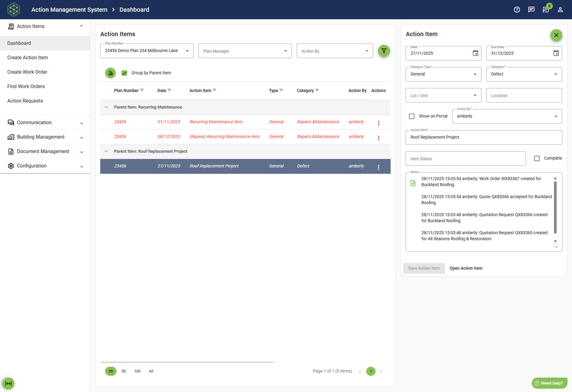Set page size to 50 items
The height and width of the screenshot is (392, 572).
(x=124, y=371)
